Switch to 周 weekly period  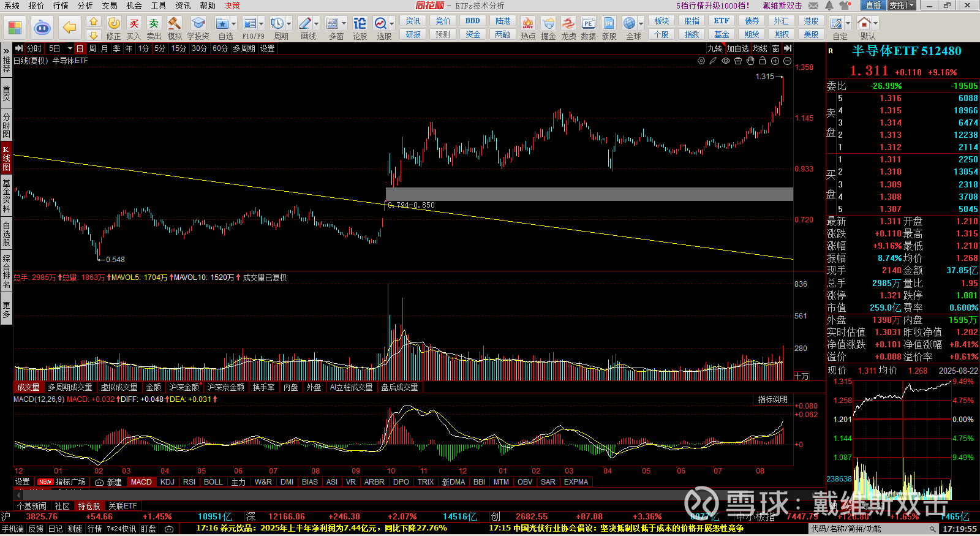pyautogui.click(x=92, y=48)
